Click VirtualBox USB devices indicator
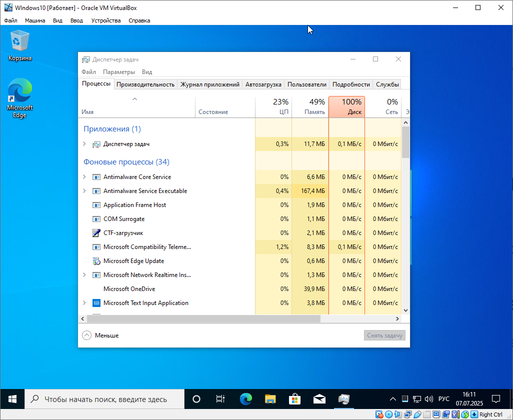 [x=417, y=414]
